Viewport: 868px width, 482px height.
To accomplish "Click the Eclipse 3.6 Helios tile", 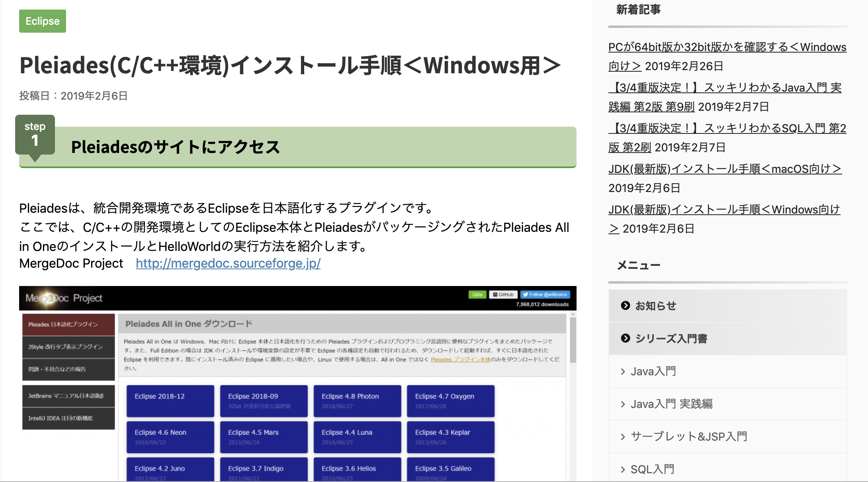I will click(x=357, y=469).
